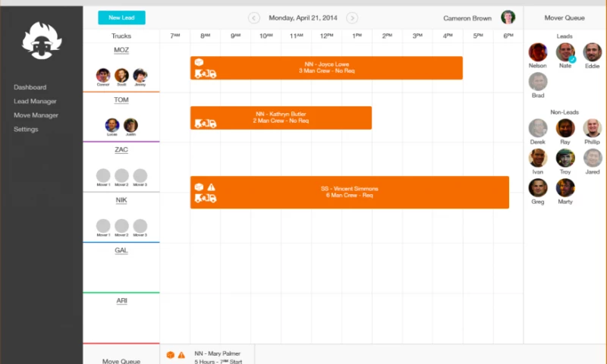The height and width of the screenshot is (364, 607).
Task: Select mover Nelson from Leads
Action: coord(538,52)
